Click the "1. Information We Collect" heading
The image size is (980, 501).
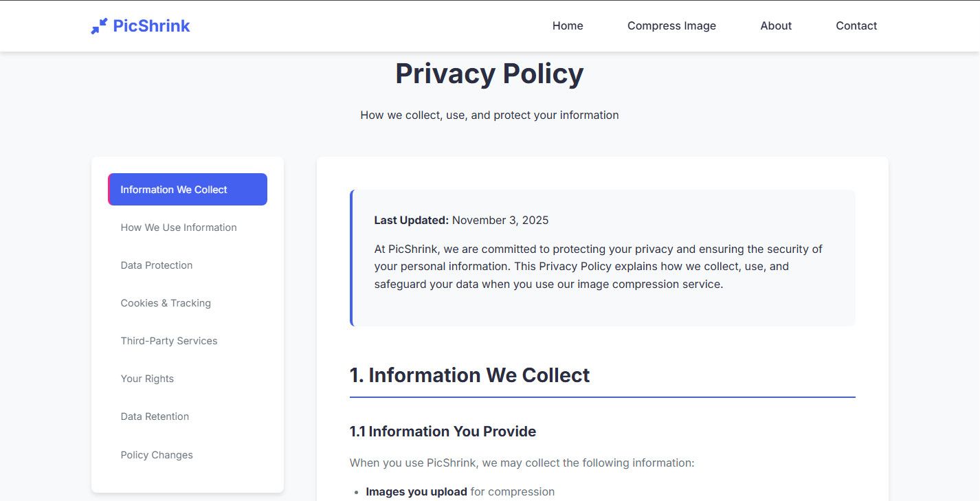click(469, 375)
